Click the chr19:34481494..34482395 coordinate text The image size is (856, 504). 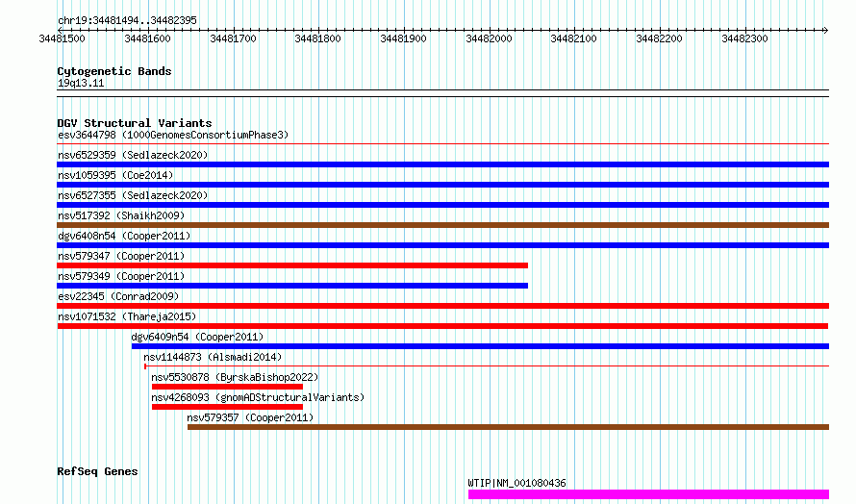[127, 21]
